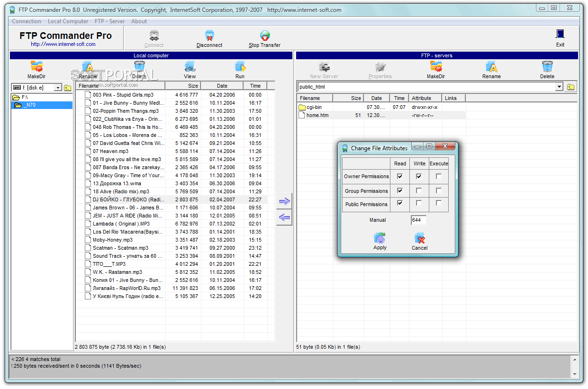This screenshot has width=588, height=389.
Task: Enable the Group Permissions Execute checkbox
Action: (439, 191)
